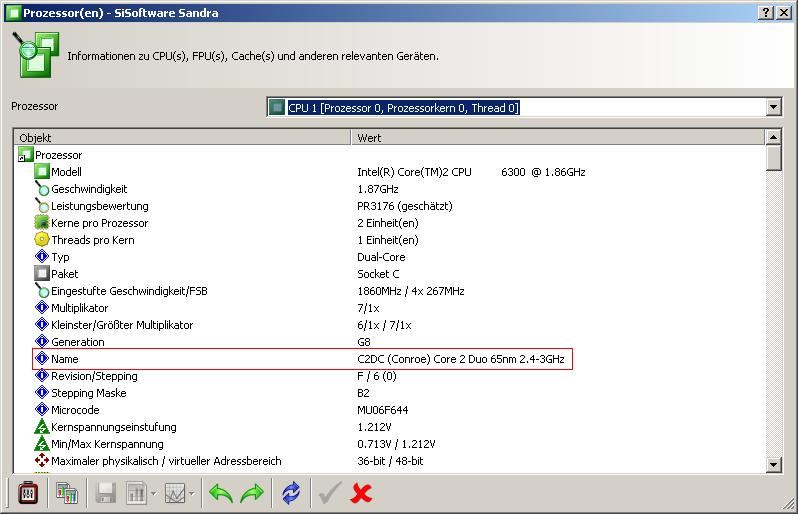Screen dimensions: 798x514
Task: Select the Threads pro Kern row
Action: point(93,240)
